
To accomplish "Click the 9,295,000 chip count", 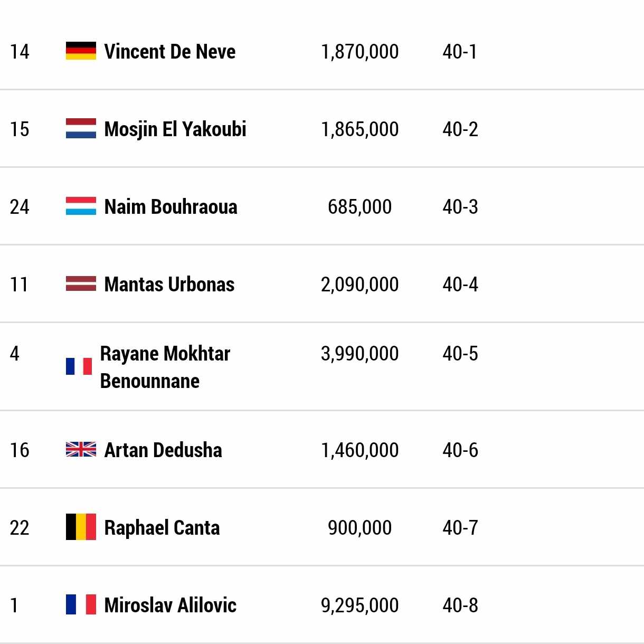I will (x=360, y=605).
